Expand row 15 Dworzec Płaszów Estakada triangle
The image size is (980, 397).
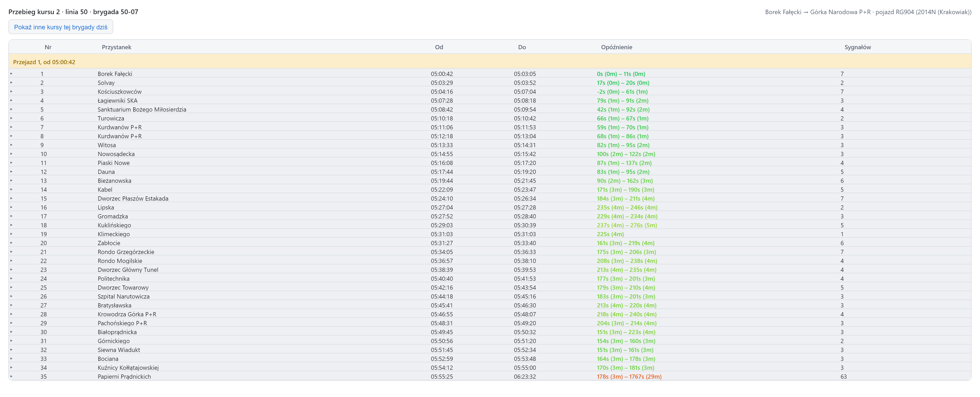tap(12, 198)
